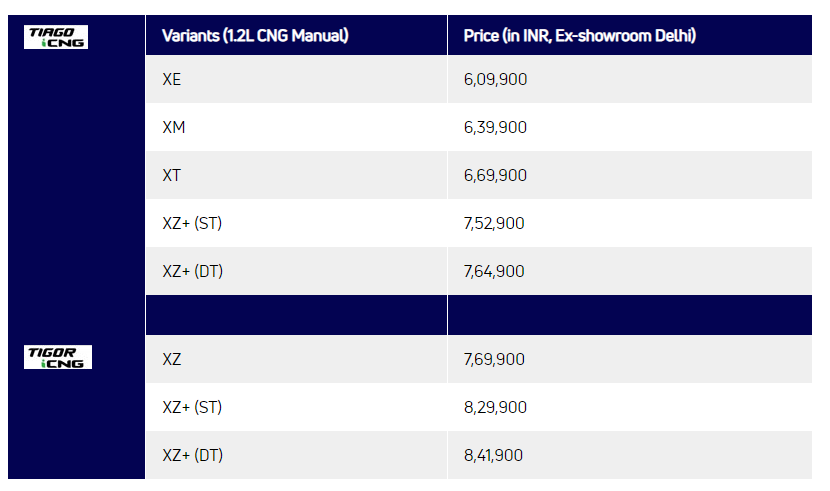Select the Tiago XM variant cell
Viewport: 830px width, 491px height.
pyautogui.click(x=174, y=128)
